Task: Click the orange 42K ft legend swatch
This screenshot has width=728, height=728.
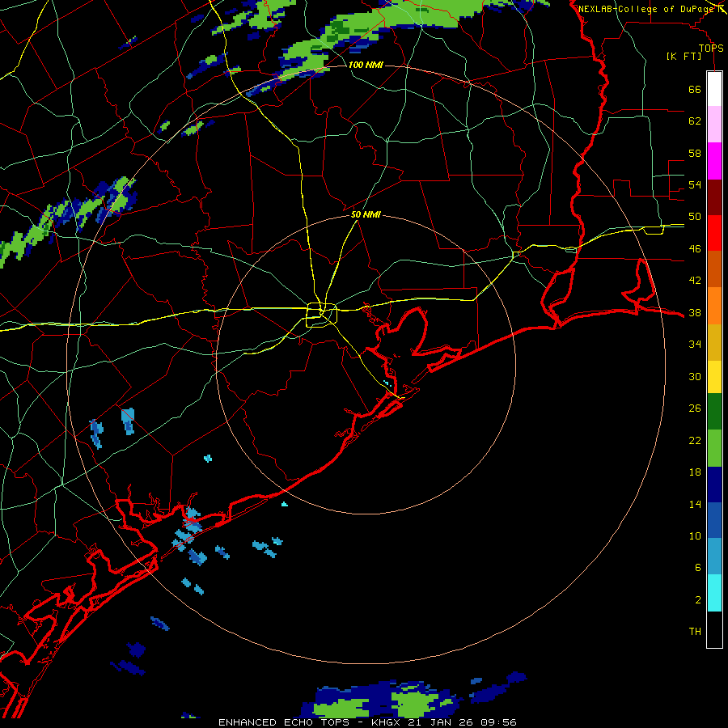Action: coord(714,305)
